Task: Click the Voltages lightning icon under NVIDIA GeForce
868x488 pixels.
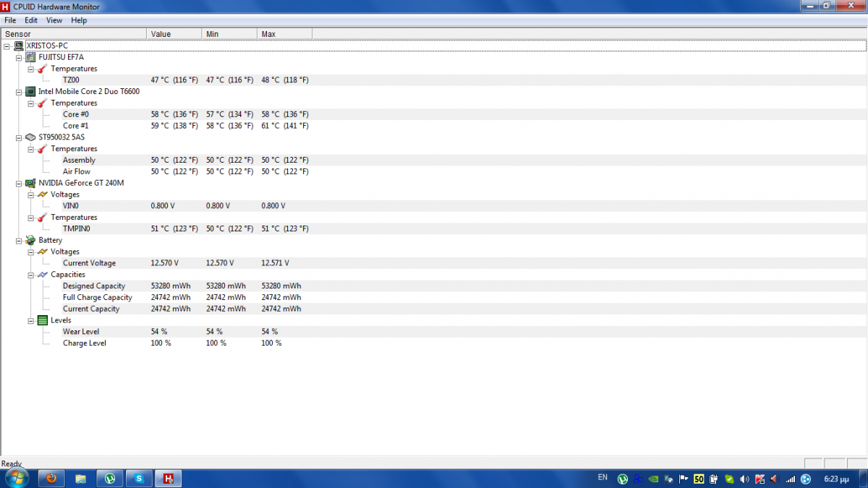Action: click(42, 194)
